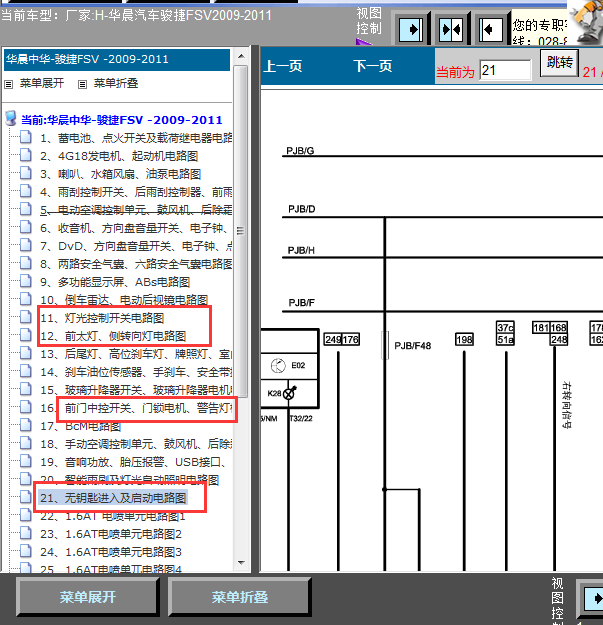The height and width of the screenshot is (625, 603).
Task: Click root node 当前:华晨中华-骏捷FSV -2009-2011
Action: 122,120
